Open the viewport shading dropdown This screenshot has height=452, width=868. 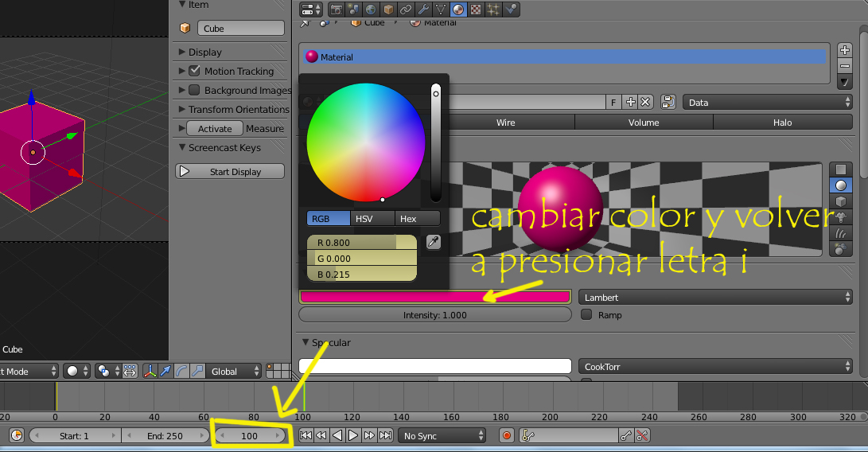(x=76, y=371)
